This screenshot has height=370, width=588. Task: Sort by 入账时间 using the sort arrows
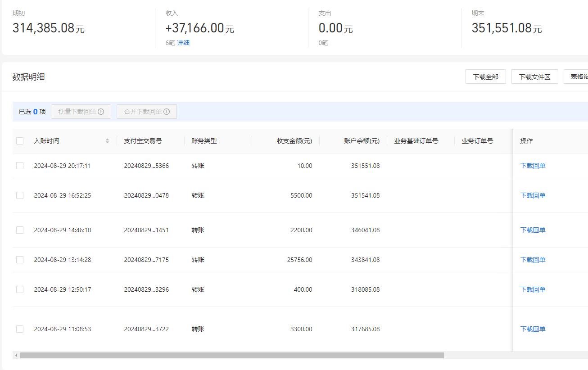point(107,141)
